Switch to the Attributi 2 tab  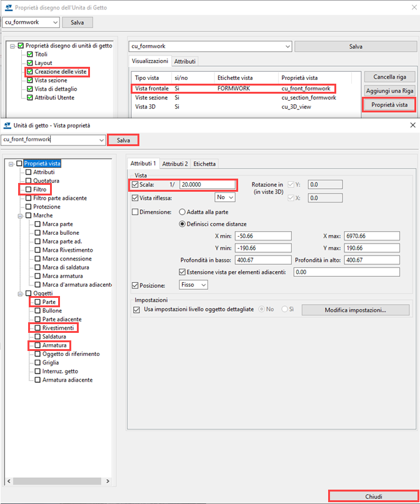[x=175, y=164]
